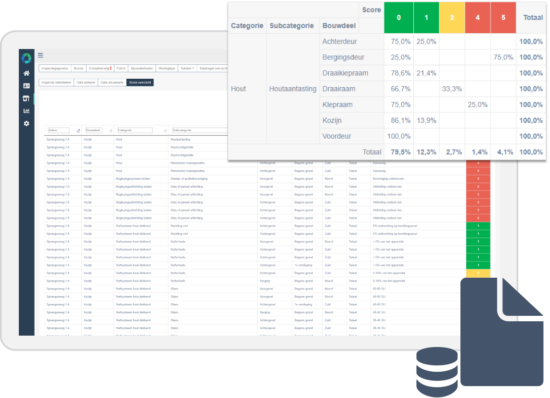Open the chart statistics sidebar icon
The image size is (550, 398).
click(x=26, y=111)
